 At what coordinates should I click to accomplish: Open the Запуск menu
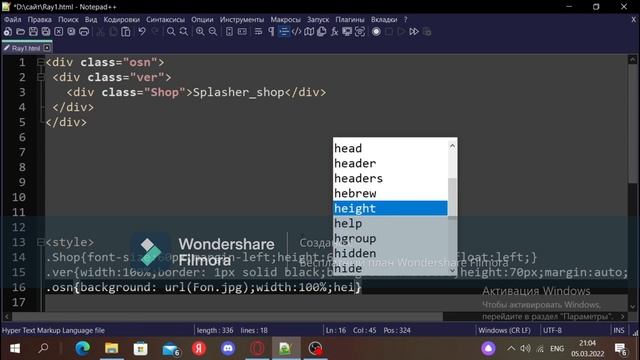click(x=318, y=19)
